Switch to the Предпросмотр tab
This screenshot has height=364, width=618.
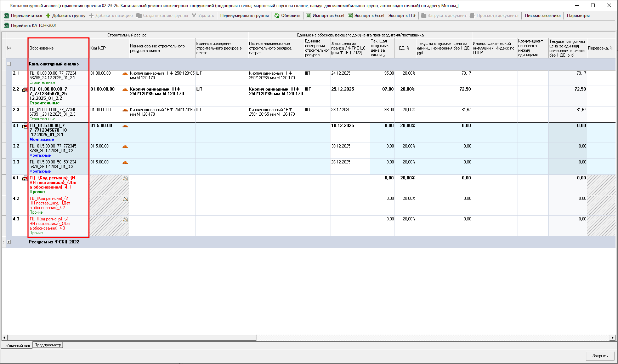(x=48, y=345)
